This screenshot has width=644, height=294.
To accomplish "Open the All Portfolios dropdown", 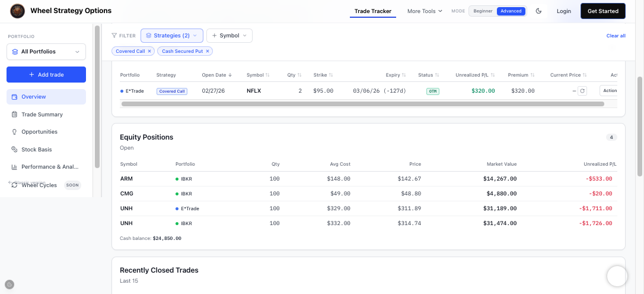I will coord(46,52).
